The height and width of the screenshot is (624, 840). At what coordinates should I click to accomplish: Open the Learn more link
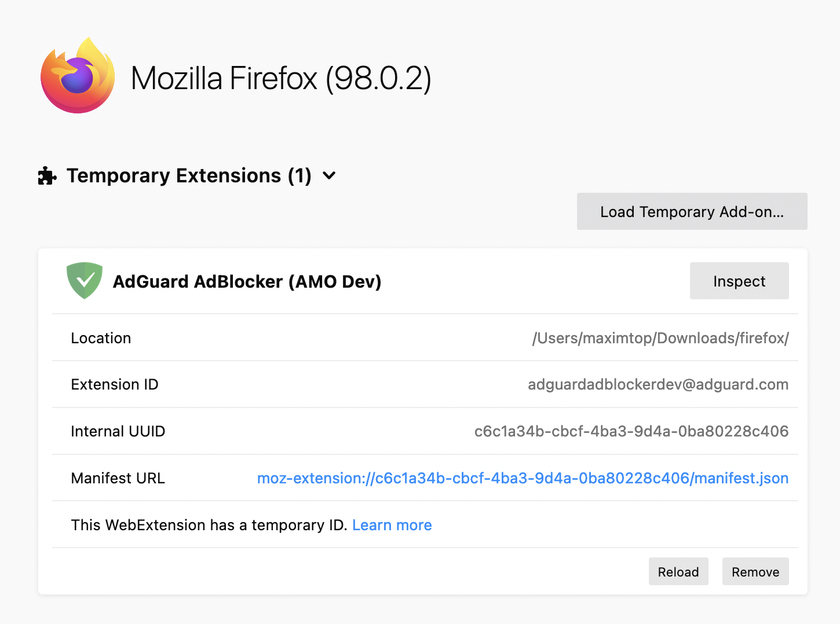coord(392,525)
